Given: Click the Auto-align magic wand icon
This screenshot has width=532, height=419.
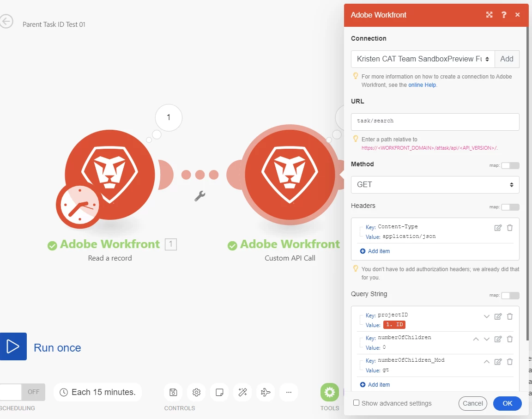Looking at the screenshot, I should tap(242, 392).
